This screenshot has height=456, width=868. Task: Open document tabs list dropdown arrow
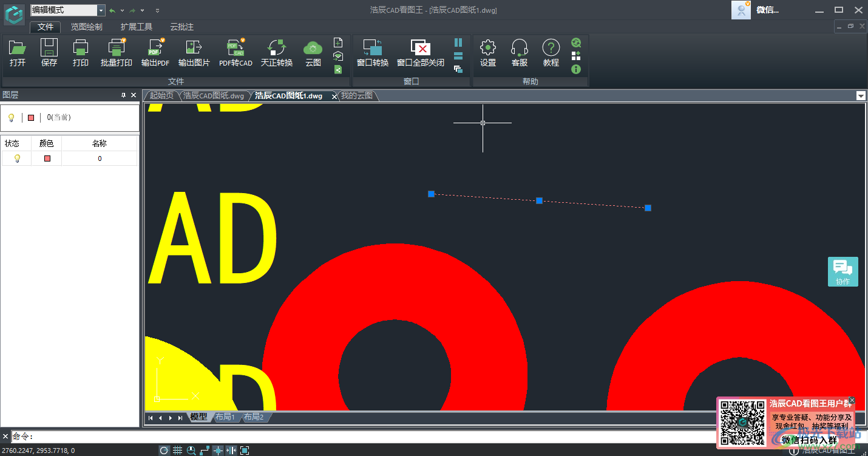861,96
